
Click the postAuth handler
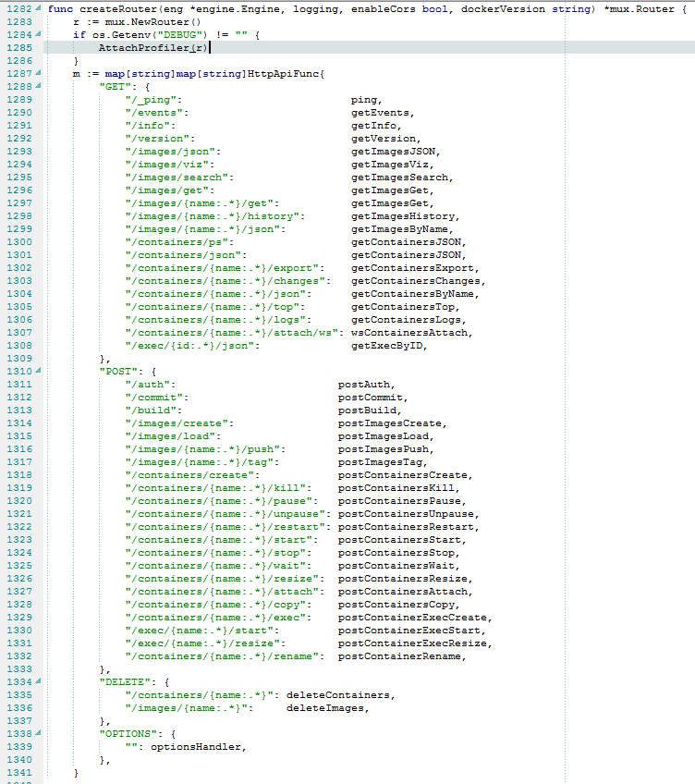363,385
